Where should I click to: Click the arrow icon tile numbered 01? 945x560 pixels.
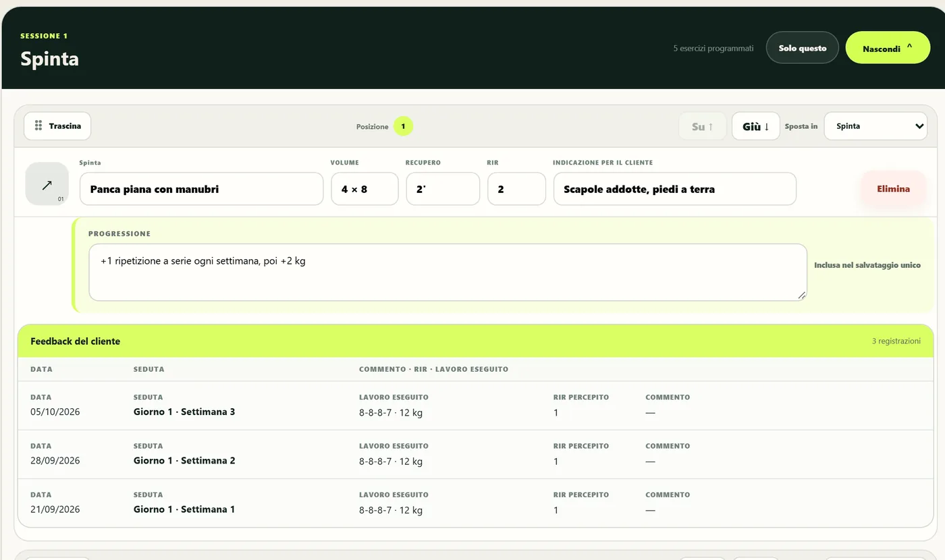(x=47, y=184)
